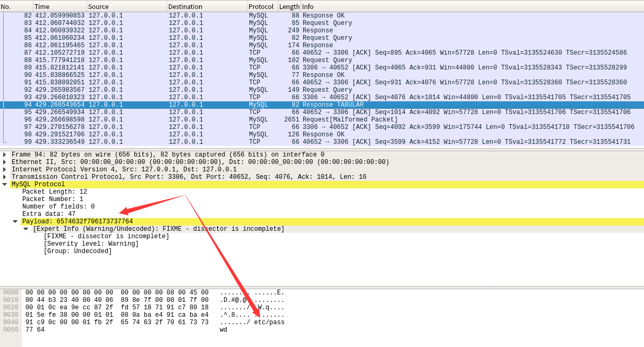This screenshot has height=347, width=644.
Task: Select packet 84 Response row, length 249
Action: [x=322, y=31]
